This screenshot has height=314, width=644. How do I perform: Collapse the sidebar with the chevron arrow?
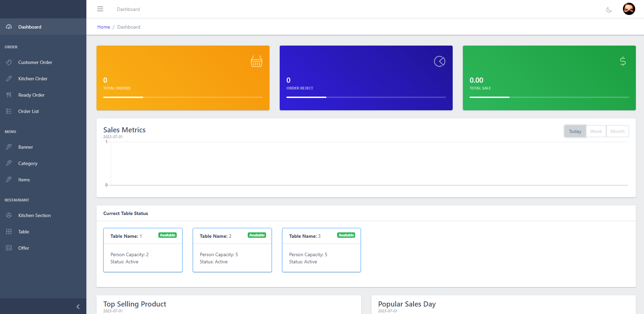(x=78, y=307)
